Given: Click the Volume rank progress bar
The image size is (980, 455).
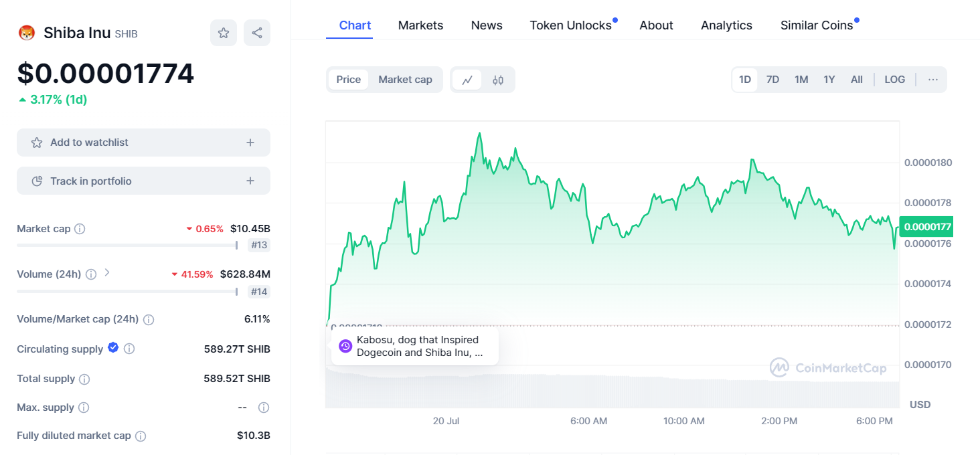Looking at the screenshot, I should point(127,292).
